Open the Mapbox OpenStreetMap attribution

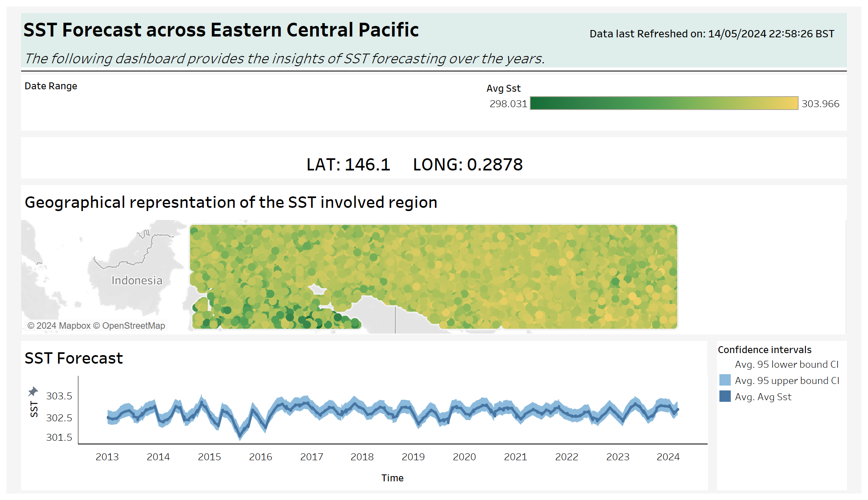tap(96, 325)
